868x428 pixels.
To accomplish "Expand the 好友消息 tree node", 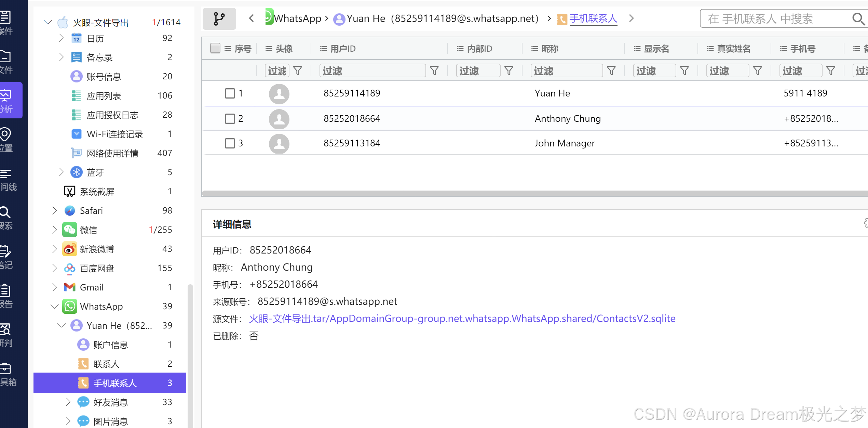I will (x=68, y=402).
